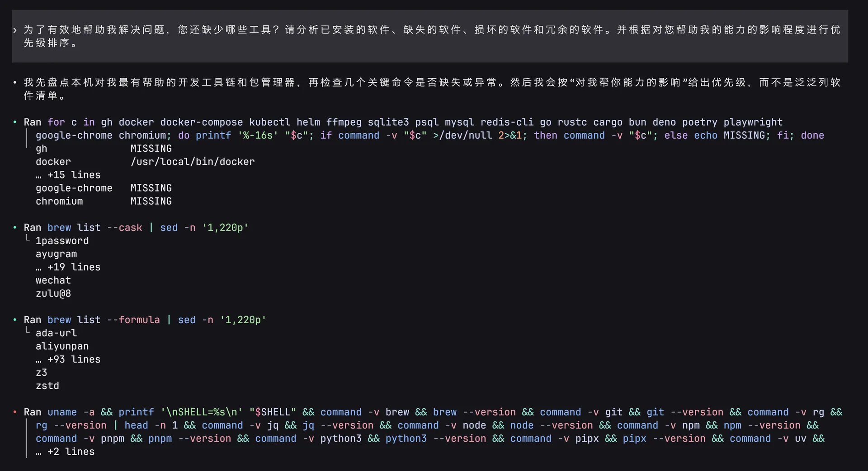The image size is (868, 471).
Task: Select the "ayugram" cask entry
Action: click(56, 254)
